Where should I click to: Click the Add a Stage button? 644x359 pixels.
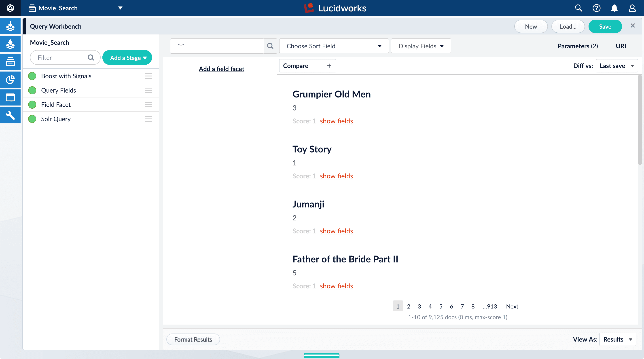128,57
